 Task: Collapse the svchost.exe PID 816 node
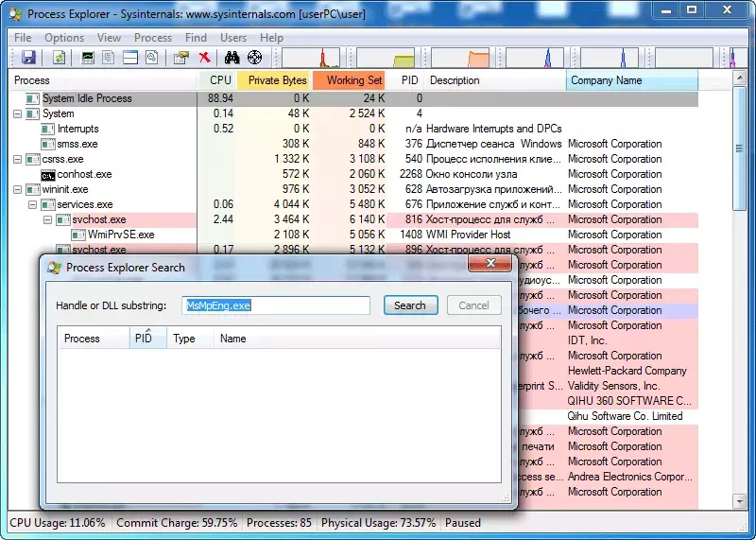[48, 220]
